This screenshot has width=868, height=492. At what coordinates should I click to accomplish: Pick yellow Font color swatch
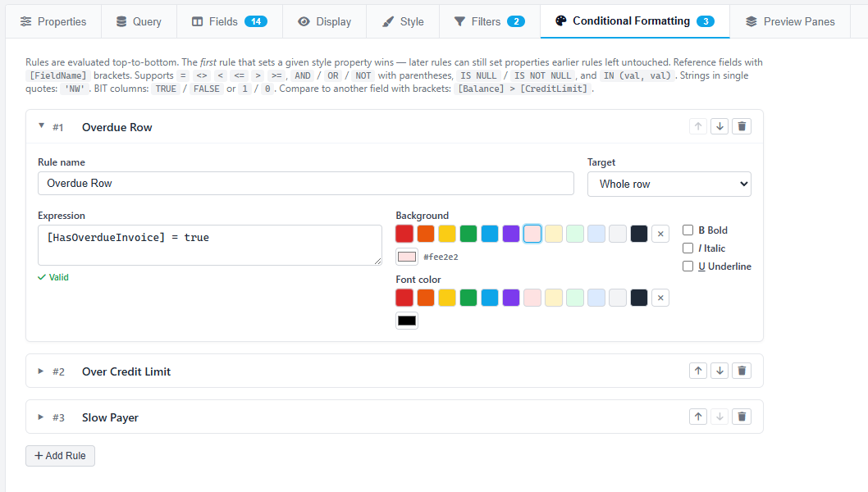[x=447, y=298]
